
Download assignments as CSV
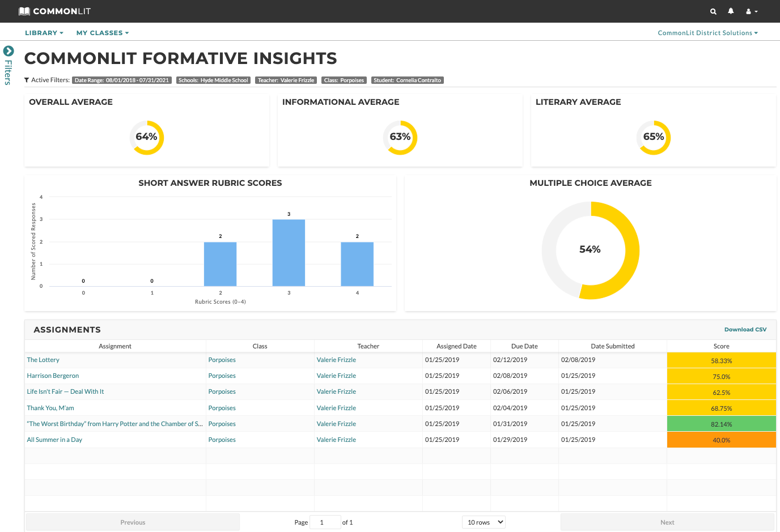click(745, 330)
